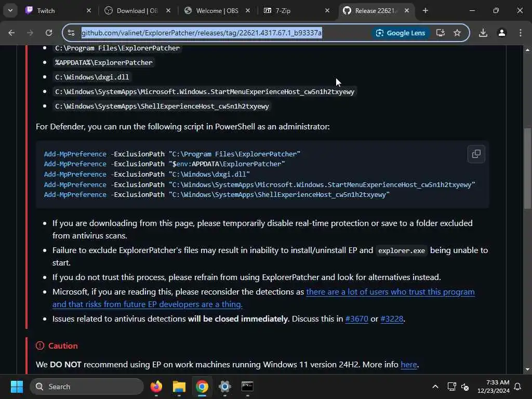Close the 7-Zip tab
Image resolution: width=532 pixels, height=399 pixels.
click(x=327, y=10)
